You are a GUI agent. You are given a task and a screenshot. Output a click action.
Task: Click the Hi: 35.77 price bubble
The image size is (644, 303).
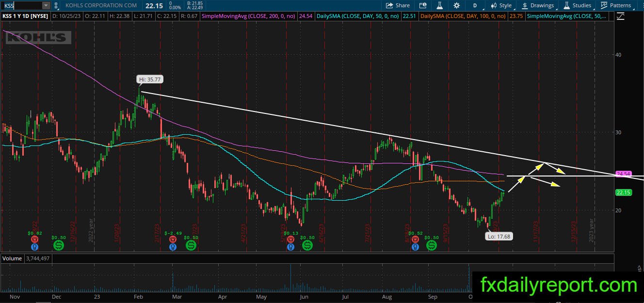coord(150,79)
